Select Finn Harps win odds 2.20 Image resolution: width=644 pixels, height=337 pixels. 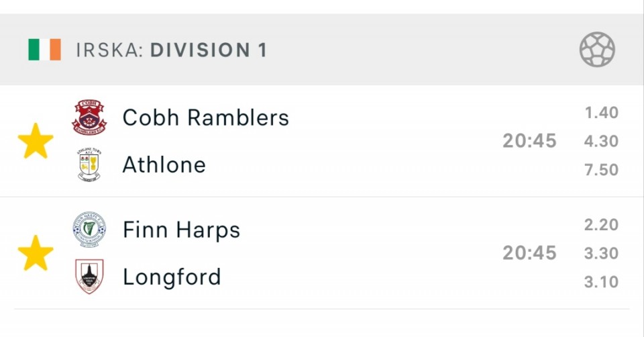click(x=601, y=225)
